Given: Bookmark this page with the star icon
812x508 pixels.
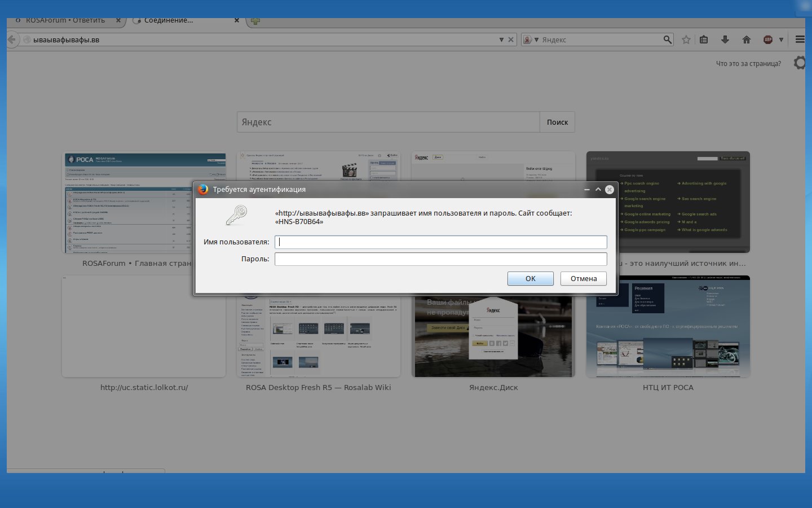Looking at the screenshot, I should click(686, 40).
